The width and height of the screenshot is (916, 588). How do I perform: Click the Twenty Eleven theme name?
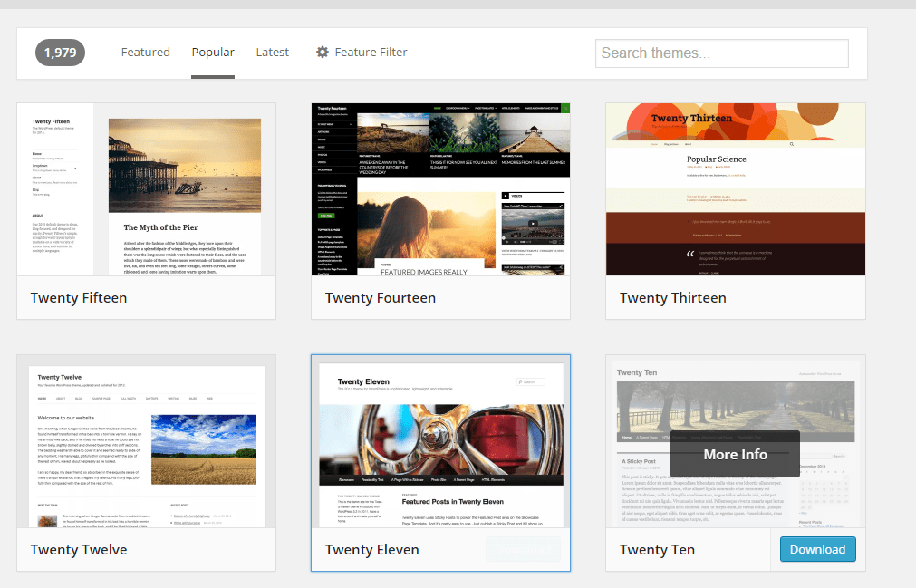point(372,549)
